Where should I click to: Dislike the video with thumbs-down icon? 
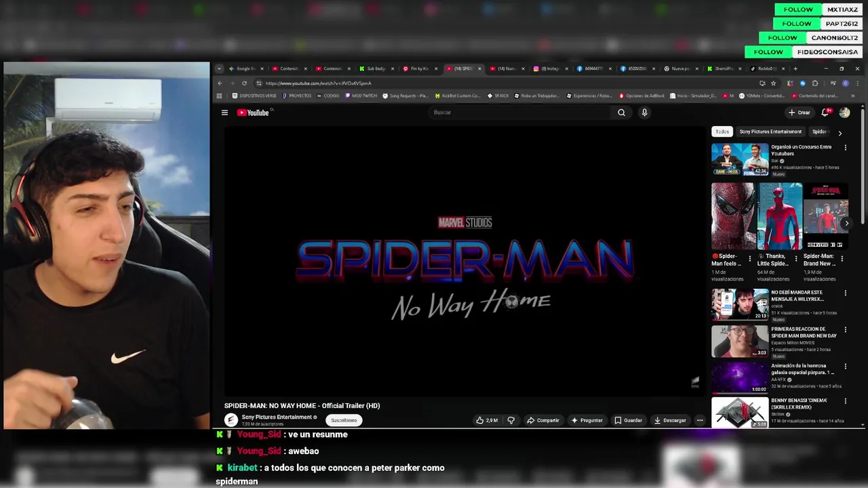(x=511, y=420)
